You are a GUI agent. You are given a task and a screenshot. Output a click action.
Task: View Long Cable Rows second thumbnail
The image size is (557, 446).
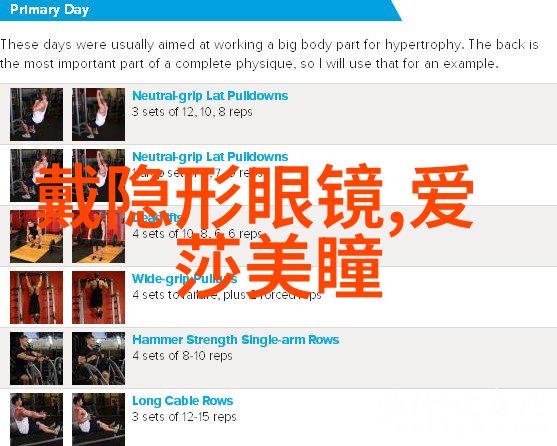[98, 419]
